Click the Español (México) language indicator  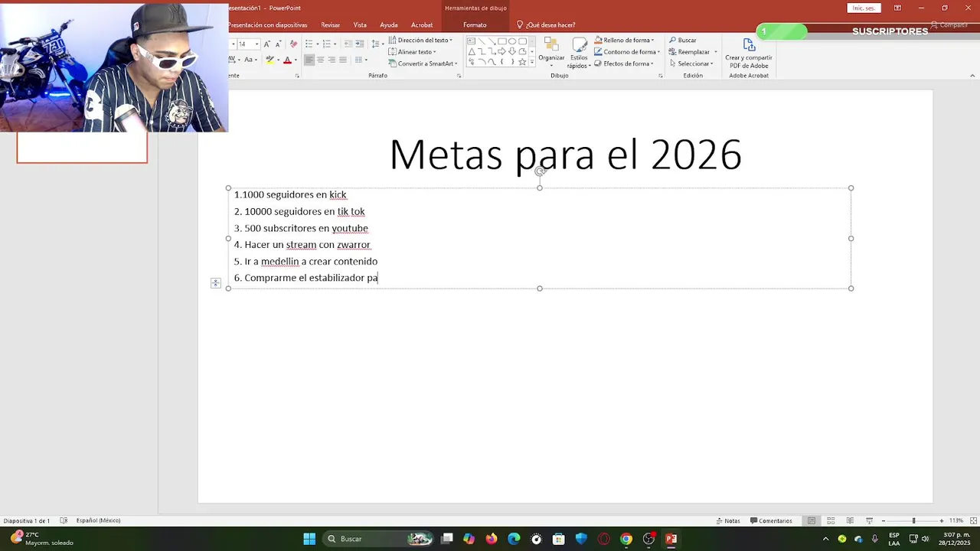tap(98, 520)
